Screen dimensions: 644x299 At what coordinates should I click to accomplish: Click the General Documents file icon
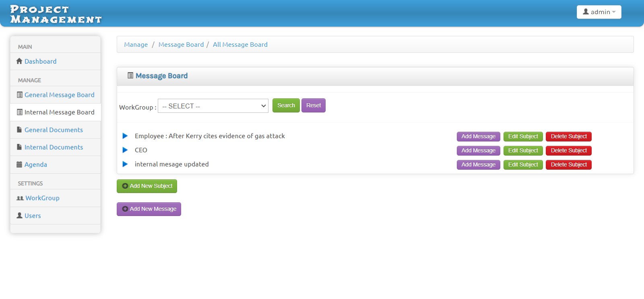click(19, 130)
